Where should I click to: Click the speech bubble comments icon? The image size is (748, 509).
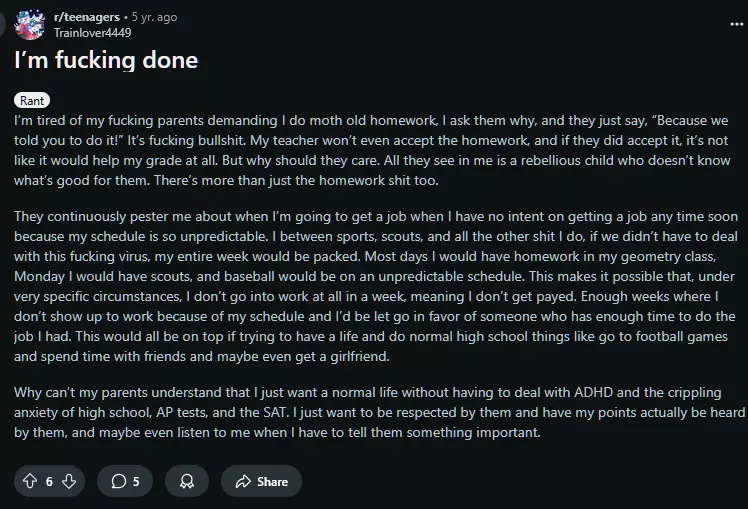pyautogui.click(x=119, y=481)
